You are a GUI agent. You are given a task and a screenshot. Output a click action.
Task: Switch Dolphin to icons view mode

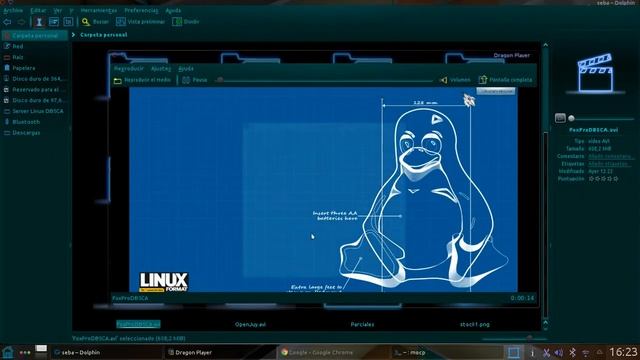click(x=39, y=22)
